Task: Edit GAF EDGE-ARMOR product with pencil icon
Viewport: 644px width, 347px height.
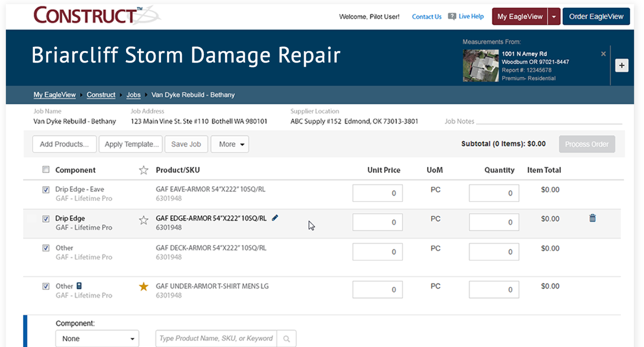Action: point(275,218)
